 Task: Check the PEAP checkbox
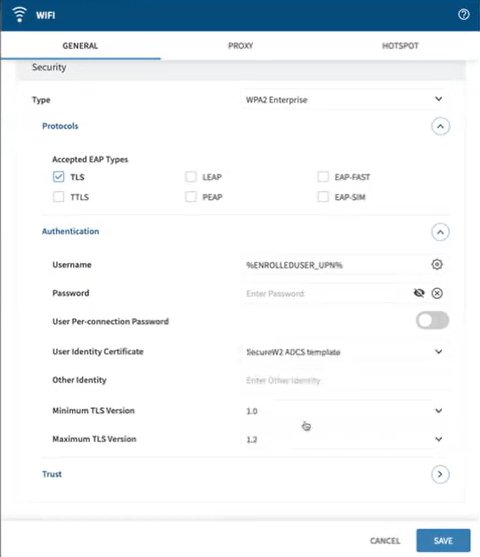click(191, 196)
